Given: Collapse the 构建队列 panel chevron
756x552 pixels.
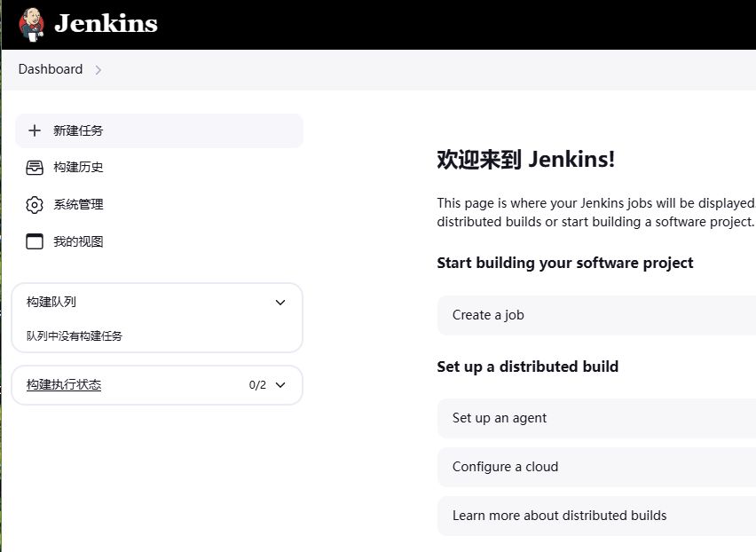Looking at the screenshot, I should (x=280, y=303).
